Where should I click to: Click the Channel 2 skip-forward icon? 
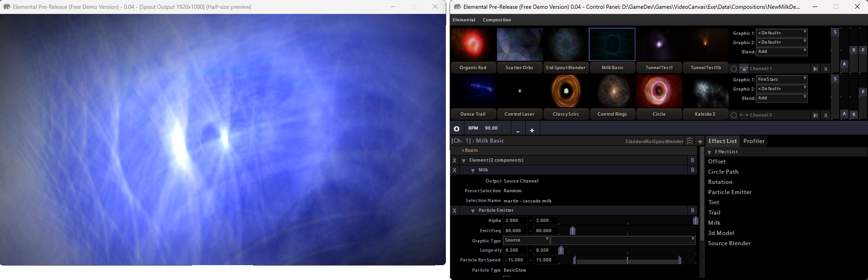coord(815,115)
